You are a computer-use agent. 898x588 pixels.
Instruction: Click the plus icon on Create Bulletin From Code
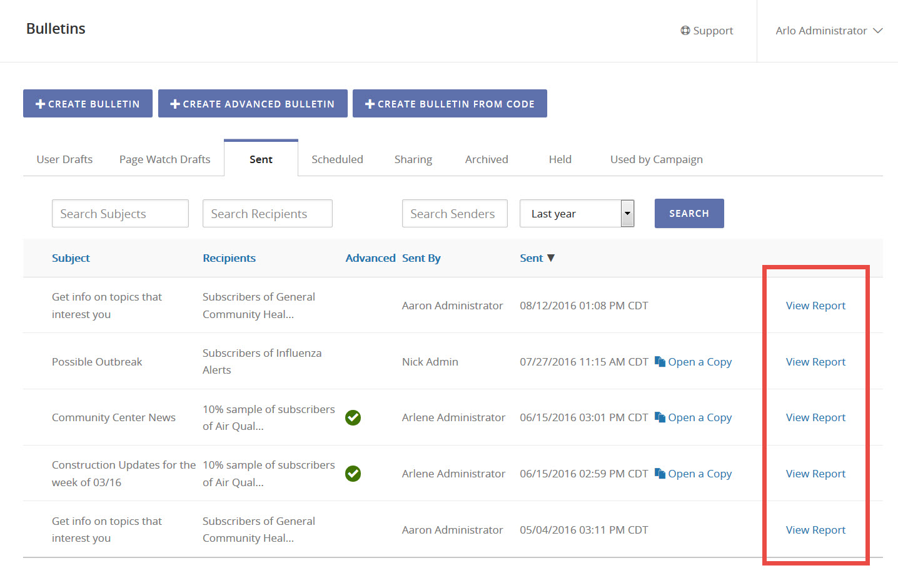(369, 103)
